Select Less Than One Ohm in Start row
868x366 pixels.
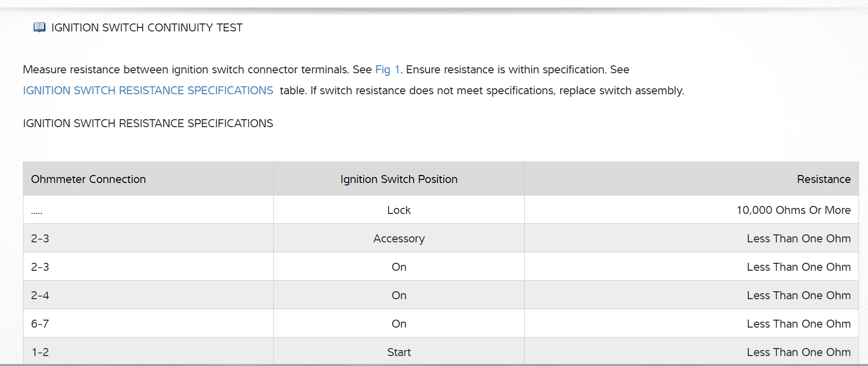798,353
